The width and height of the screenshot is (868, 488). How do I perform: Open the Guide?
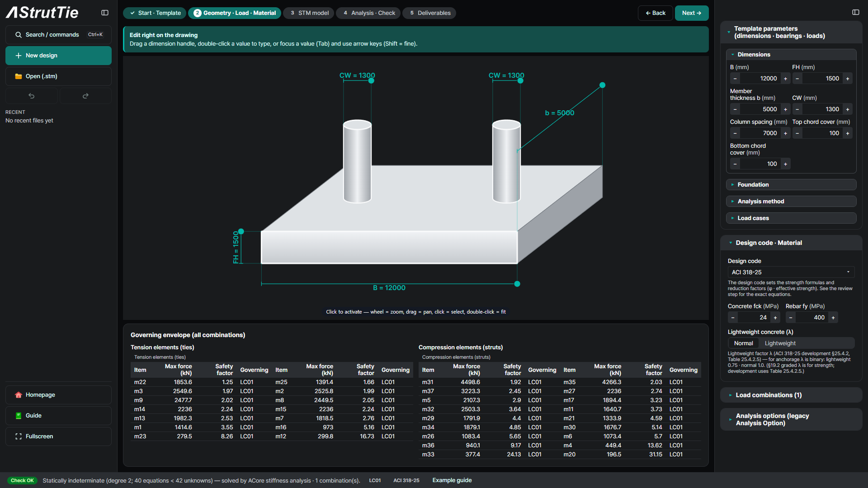58,416
